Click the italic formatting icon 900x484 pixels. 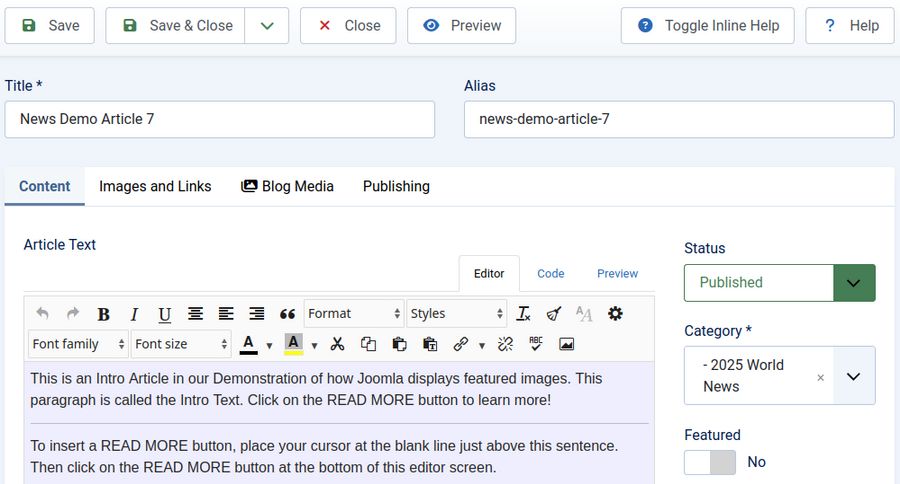tap(134, 314)
